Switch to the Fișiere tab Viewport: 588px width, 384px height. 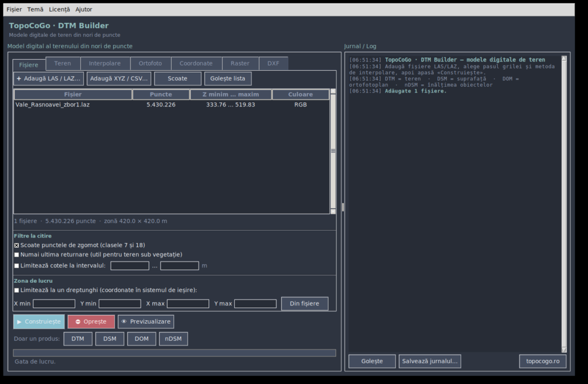[29, 64]
